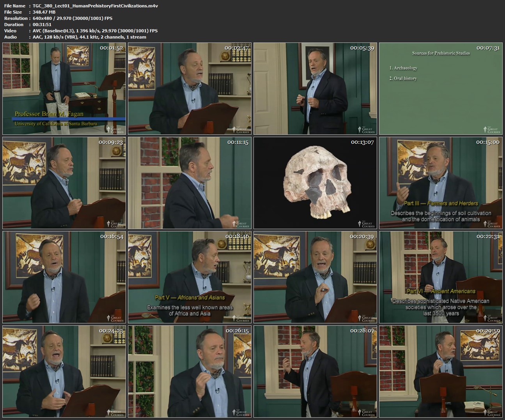Click the thumbnail at 00:24:23
Image resolution: width=505 pixels, height=420 pixels.
click(x=64, y=371)
